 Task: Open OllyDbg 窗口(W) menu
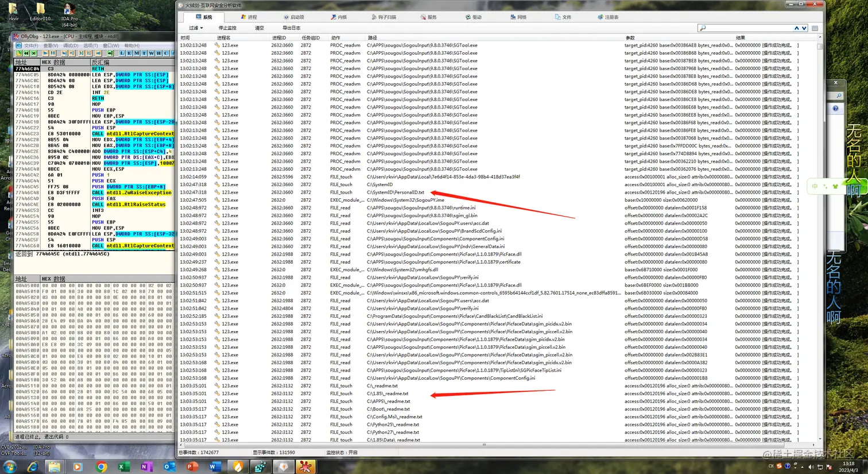coord(111,45)
